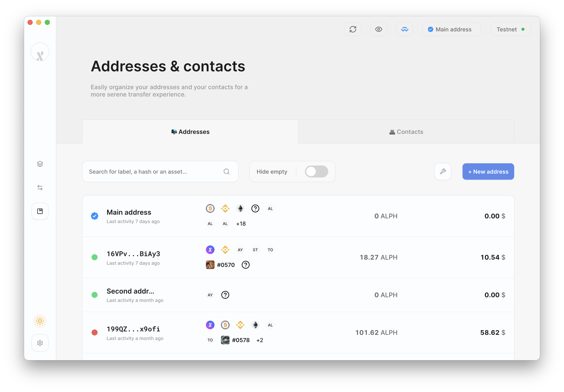The image size is (564, 392).
Task: Click the 58.62 $ fiat value
Action: tap(492, 332)
